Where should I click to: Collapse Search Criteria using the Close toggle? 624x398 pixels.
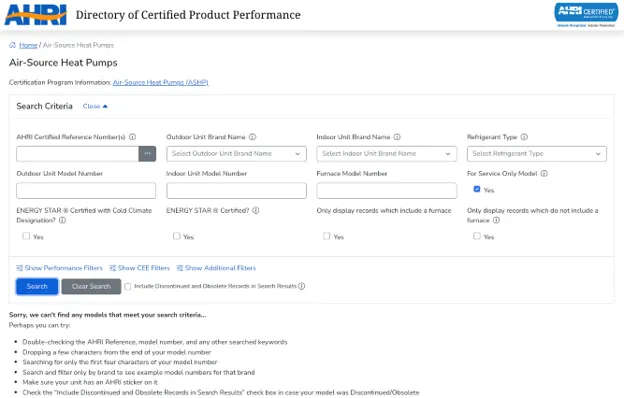(95, 106)
